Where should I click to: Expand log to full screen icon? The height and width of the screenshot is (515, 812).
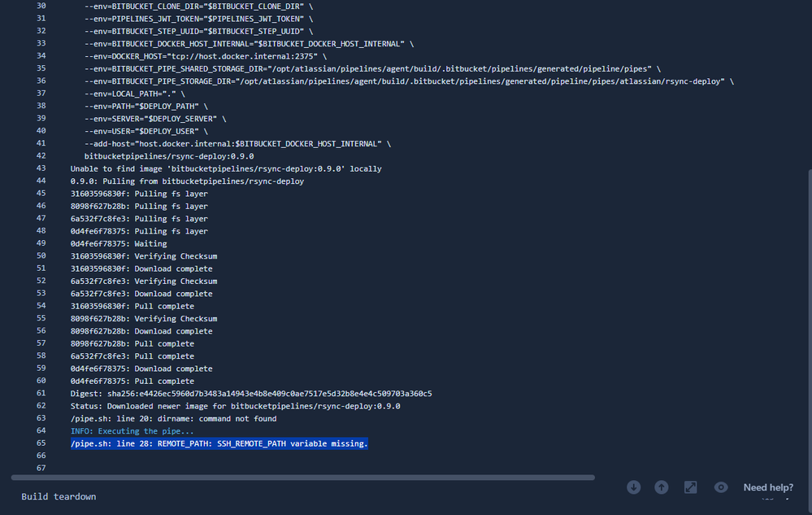click(690, 487)
